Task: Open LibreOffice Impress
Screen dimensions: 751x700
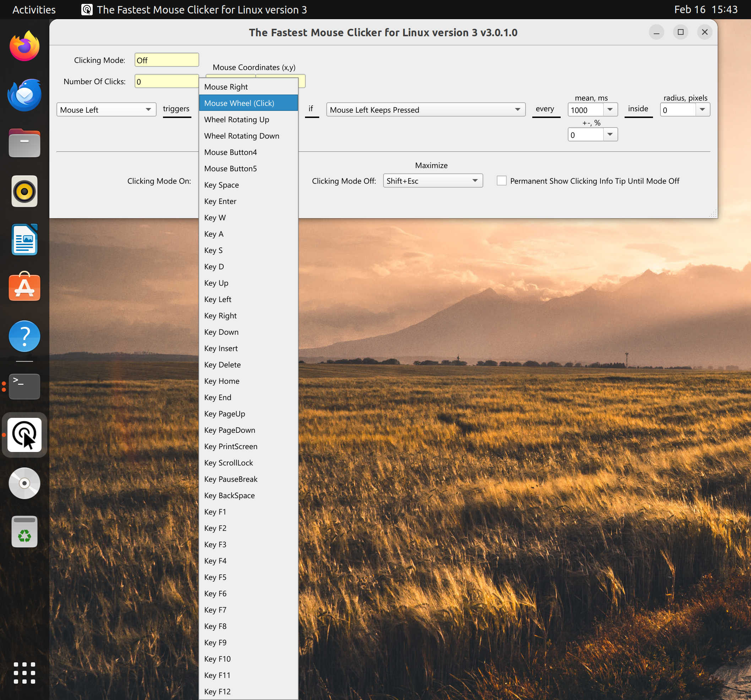Action: [x=24, y=239]
